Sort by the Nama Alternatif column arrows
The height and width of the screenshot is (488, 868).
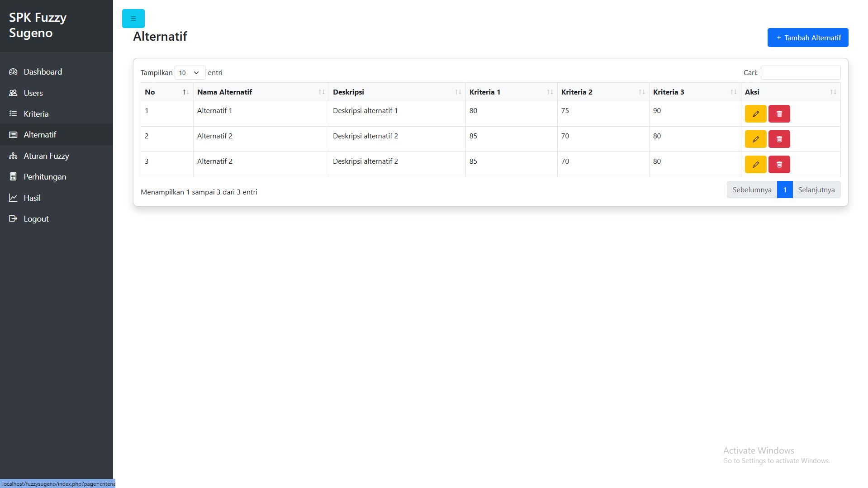322,92
